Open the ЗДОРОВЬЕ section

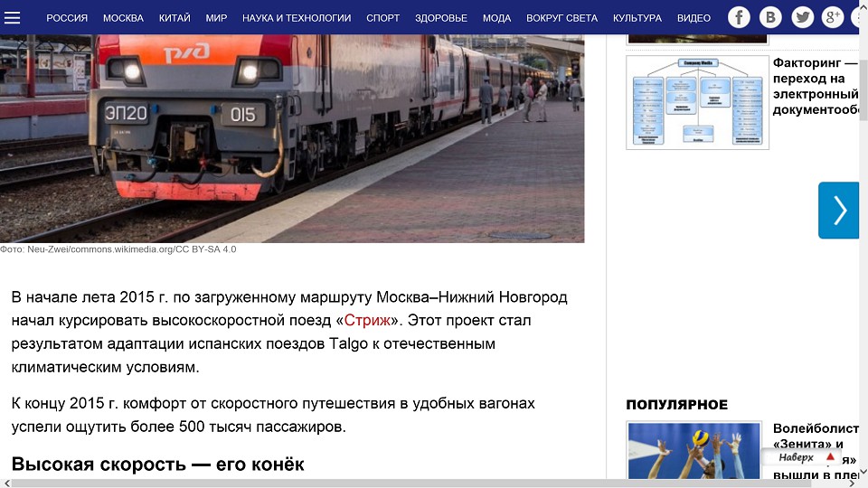coord(441,18)
